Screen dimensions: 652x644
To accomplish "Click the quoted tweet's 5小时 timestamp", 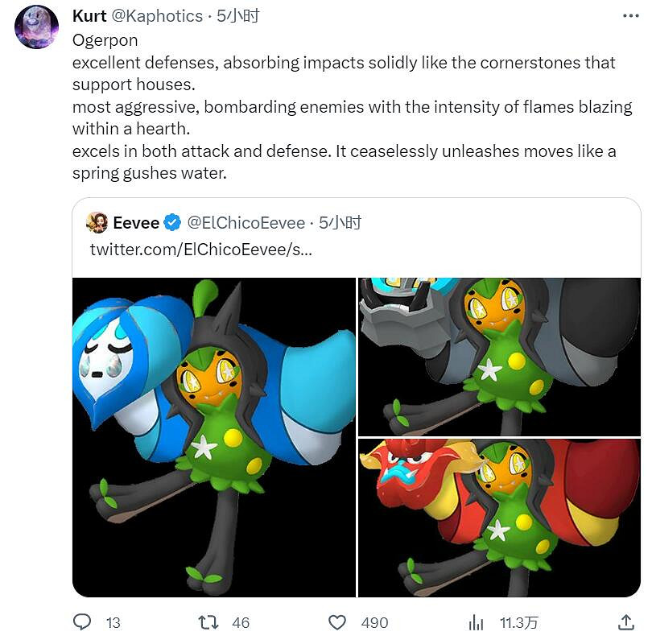I will point(340,223).
